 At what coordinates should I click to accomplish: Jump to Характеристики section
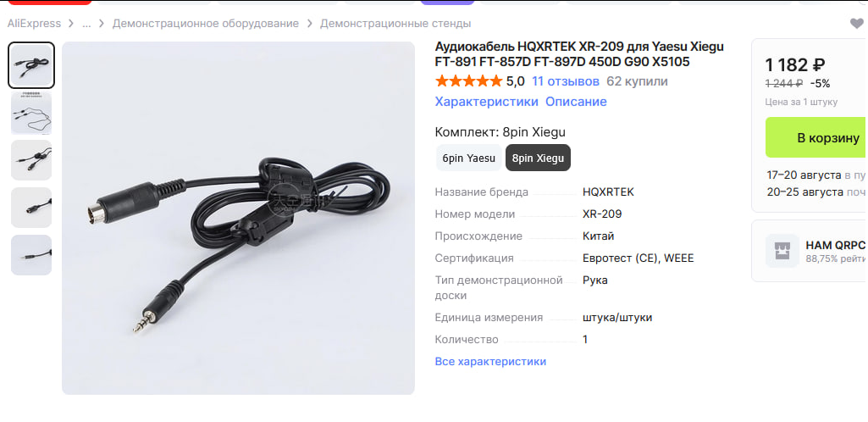pos(487,102)
